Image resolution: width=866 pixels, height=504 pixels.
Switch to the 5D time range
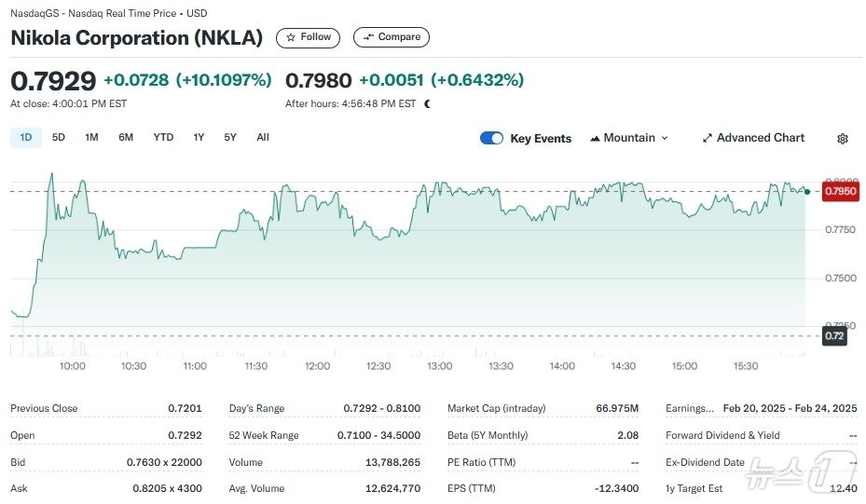[59, 138]
